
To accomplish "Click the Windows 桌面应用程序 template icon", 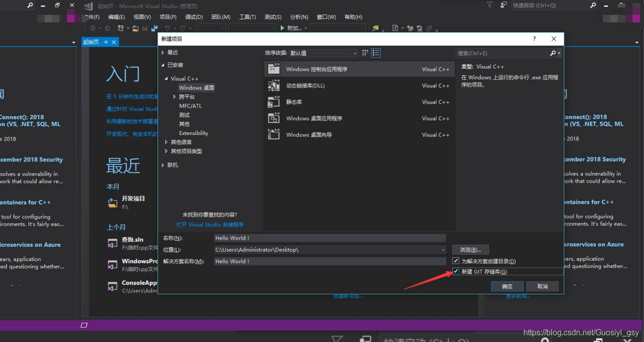I will click(274, 118).
